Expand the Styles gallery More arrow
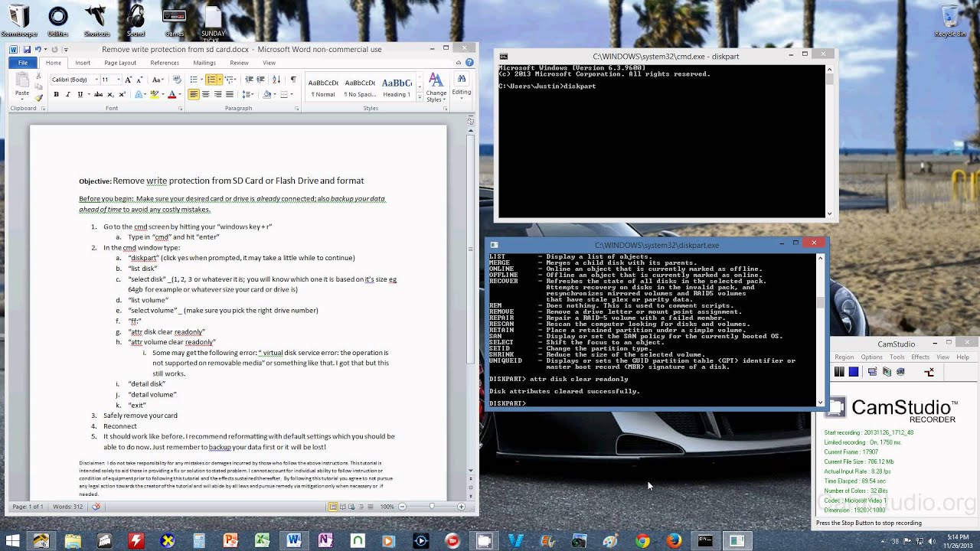 (418, 96)
